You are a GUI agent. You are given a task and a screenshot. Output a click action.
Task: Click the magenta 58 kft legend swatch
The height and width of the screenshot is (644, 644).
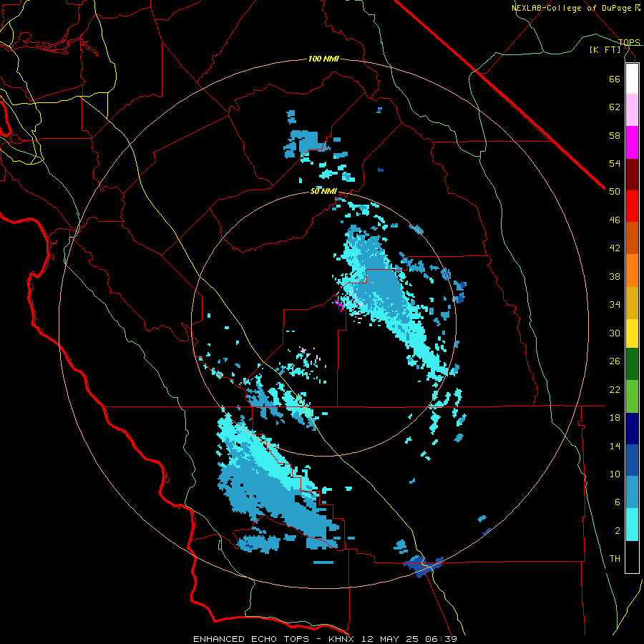click(x=632, y=142)
